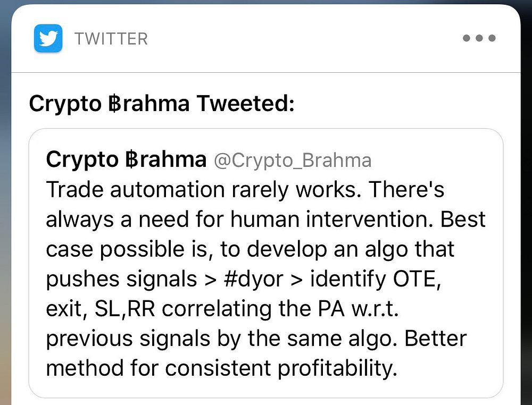Tap the Bitcoin symbol in the notification title
The height and width of the screenshot is (405, 532).
[115, 103]
